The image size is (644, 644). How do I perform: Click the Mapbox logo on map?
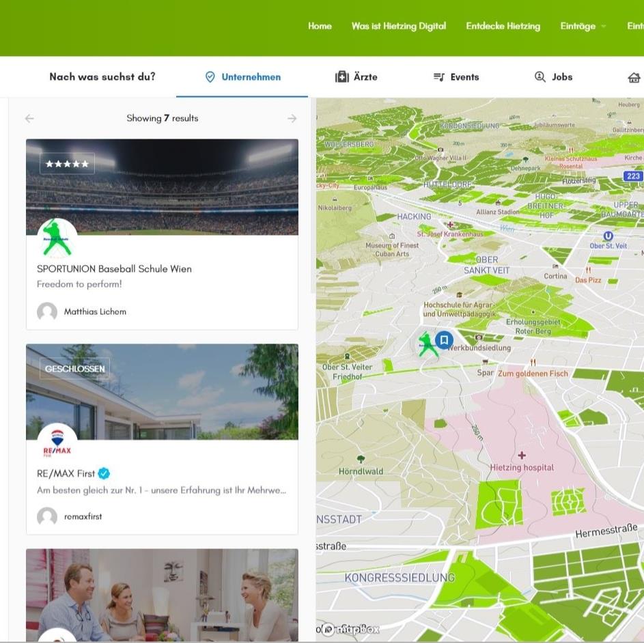(350, 629)
